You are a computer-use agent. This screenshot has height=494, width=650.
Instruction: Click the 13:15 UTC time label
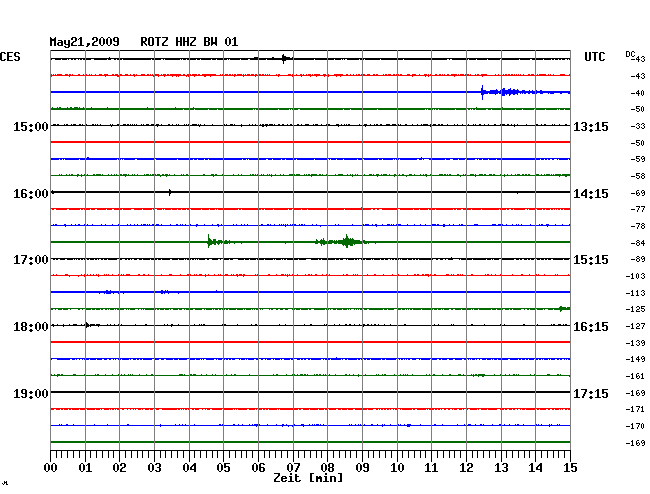[591, 126]
